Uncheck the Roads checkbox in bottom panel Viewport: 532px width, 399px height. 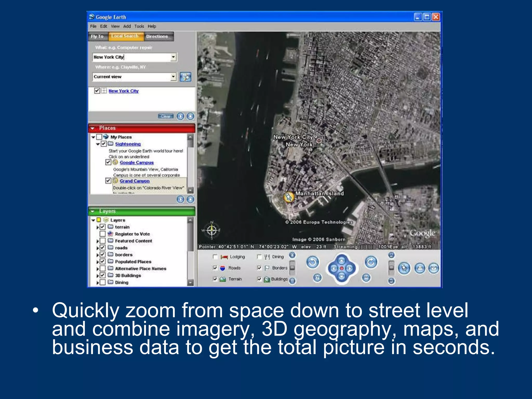pos(215,268)
